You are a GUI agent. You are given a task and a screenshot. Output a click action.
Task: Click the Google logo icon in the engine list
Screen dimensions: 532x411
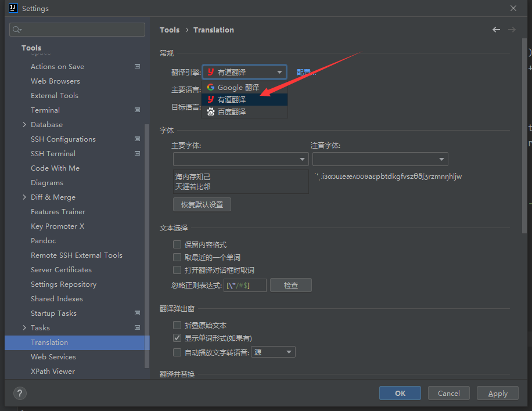coord(211,87)
